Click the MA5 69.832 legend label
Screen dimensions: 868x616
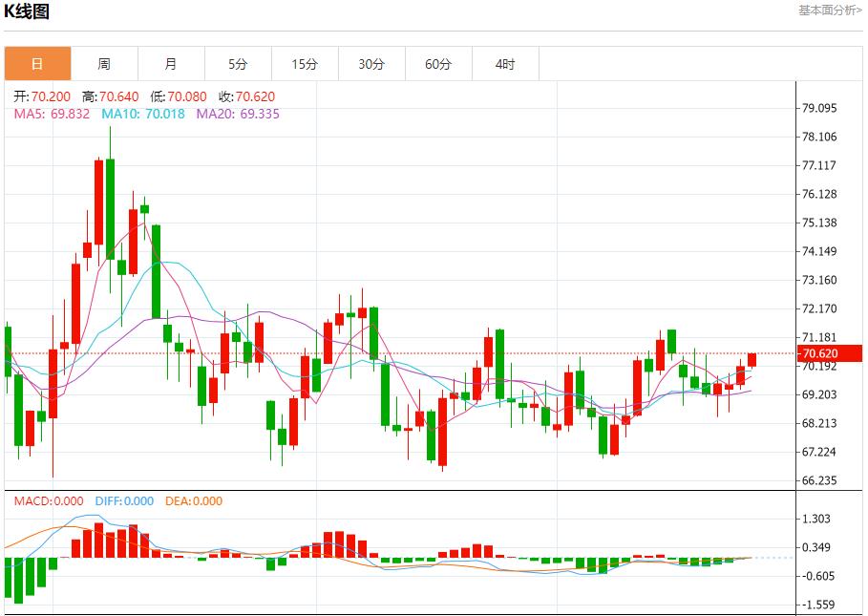(52, 114)
